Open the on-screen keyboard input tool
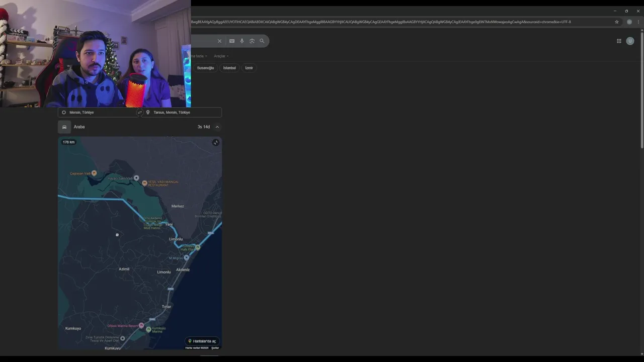This screenshot has width=644, height=362. [231, 41]
